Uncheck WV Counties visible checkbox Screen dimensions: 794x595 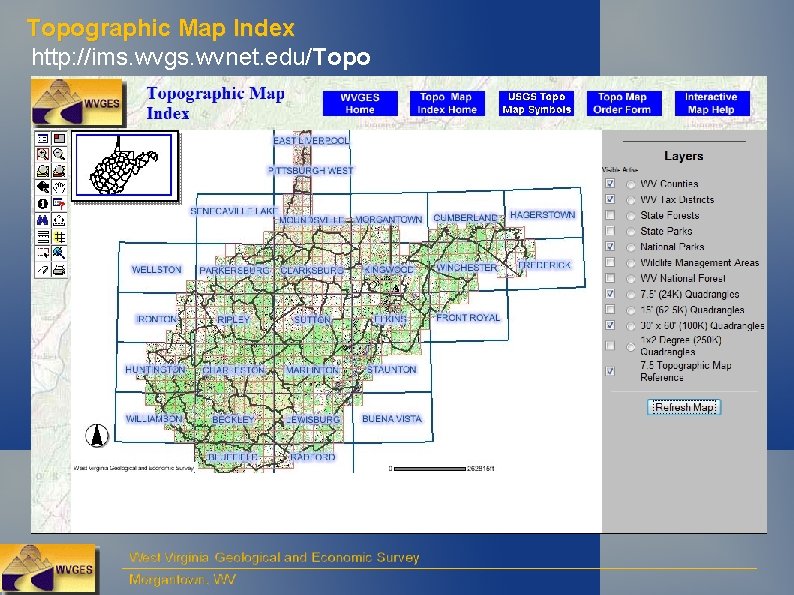point(610,183)
